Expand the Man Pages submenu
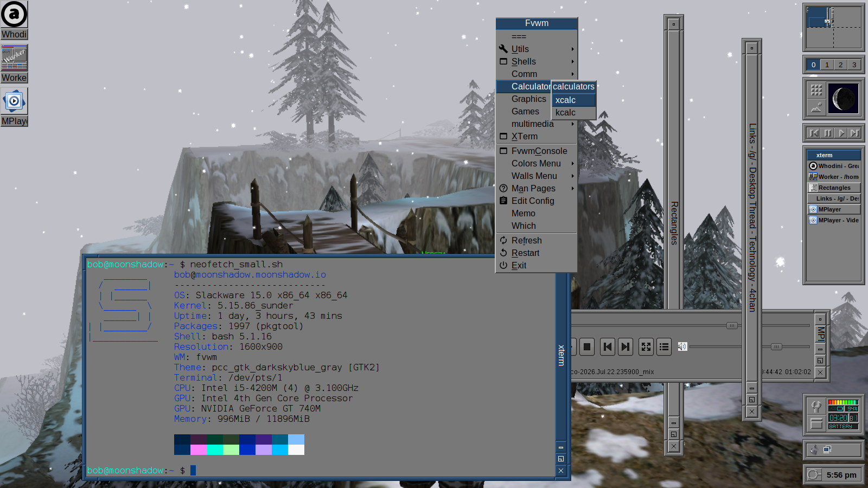Viewport: 868px width, 488px height. click(537, 189)
